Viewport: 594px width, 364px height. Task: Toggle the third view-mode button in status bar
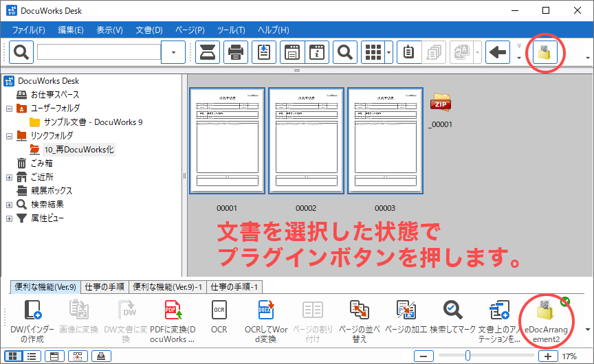point(54,356)
